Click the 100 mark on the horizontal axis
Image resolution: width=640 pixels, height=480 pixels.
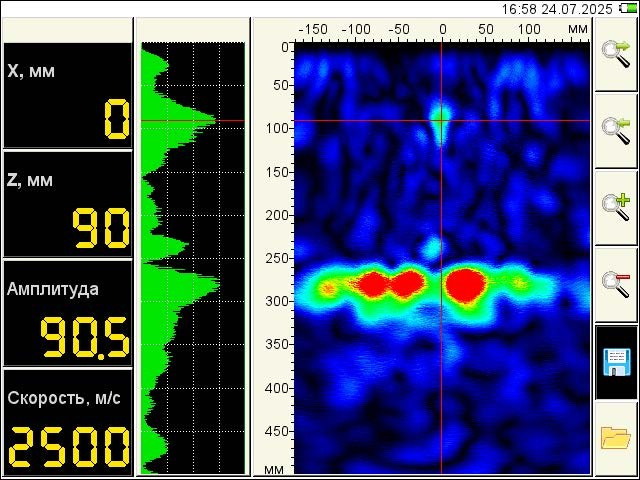528,30
